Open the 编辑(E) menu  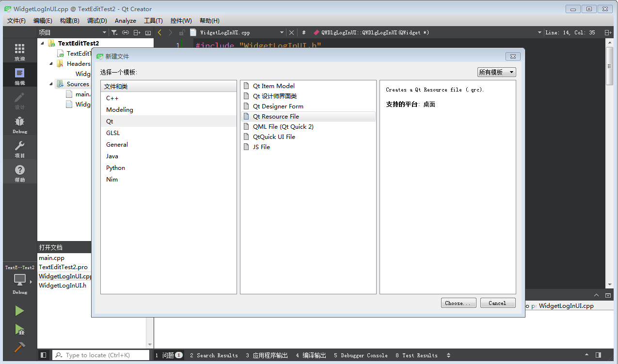point(43,20)
